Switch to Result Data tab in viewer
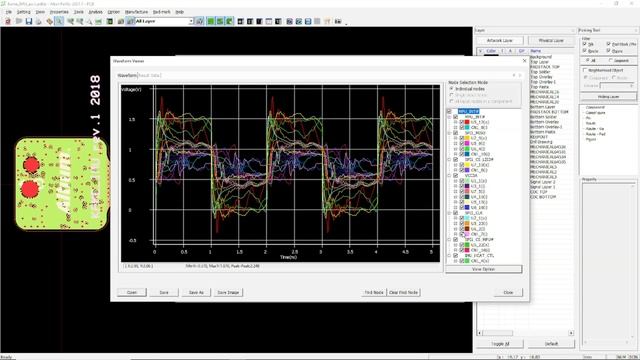The width and height of the screenshot is (640, 360). coord(149,76)
